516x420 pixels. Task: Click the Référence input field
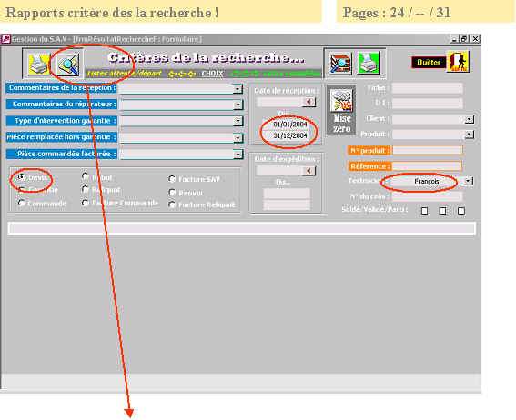tap(427, 166)
